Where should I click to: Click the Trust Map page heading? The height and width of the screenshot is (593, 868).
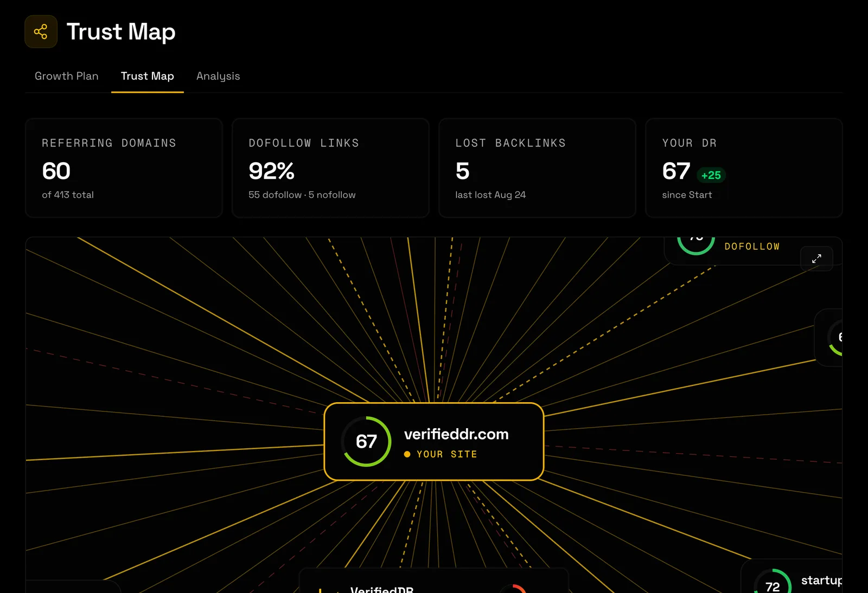tap(121, 31)
